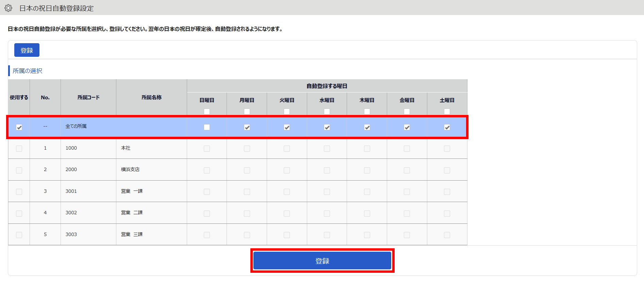Toggle header checkbox under 火曜日
This screenshot has height=284, width=644.
[287, 112]
